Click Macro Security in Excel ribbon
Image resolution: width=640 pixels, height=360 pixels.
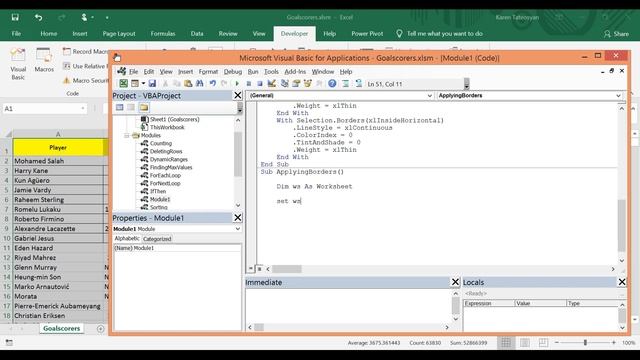pos(85,80)
